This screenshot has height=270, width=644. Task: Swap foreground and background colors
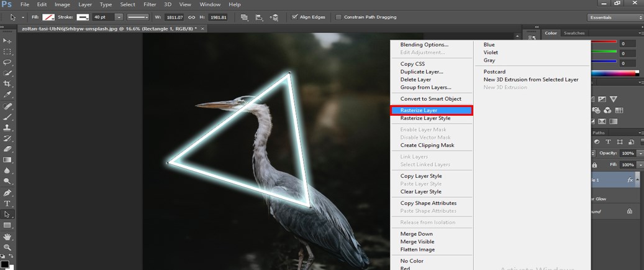(11, 256)
